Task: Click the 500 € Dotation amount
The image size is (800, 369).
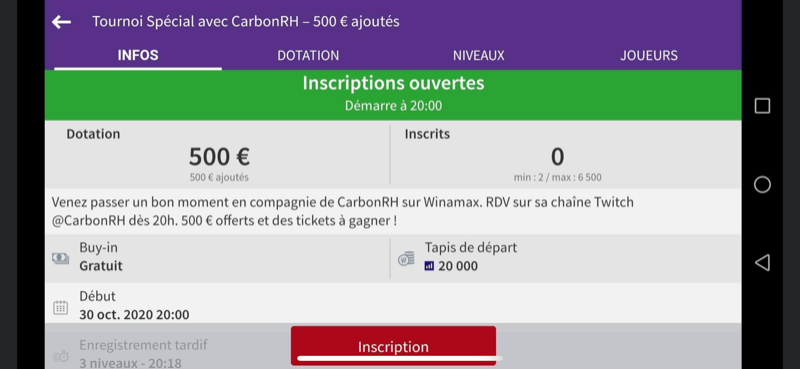Action: point(219,157)
